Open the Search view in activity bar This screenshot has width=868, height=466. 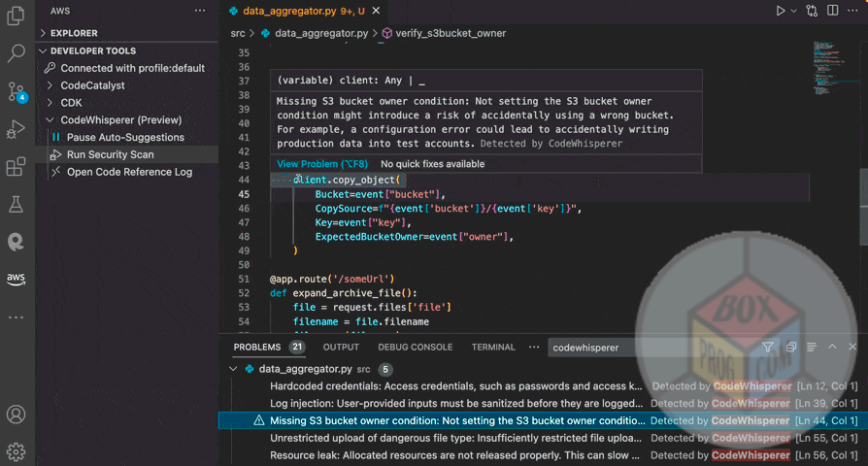click(x=16, y=53)
